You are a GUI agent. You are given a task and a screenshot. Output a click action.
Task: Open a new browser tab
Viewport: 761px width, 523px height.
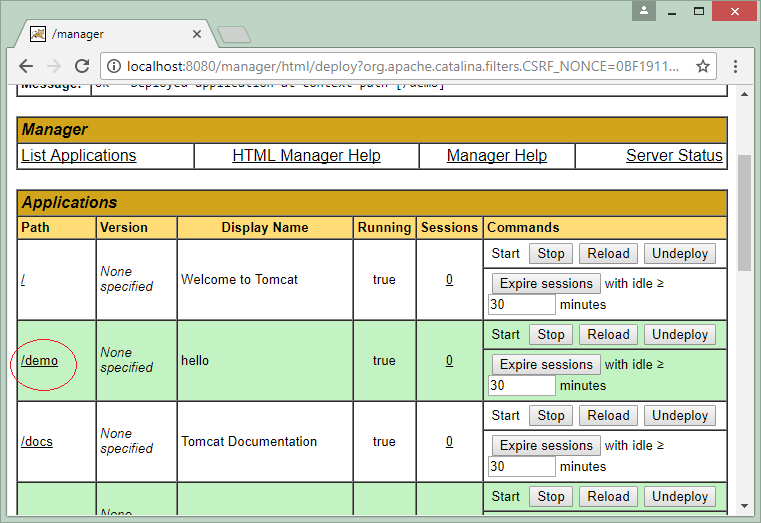tap(234, 34)
